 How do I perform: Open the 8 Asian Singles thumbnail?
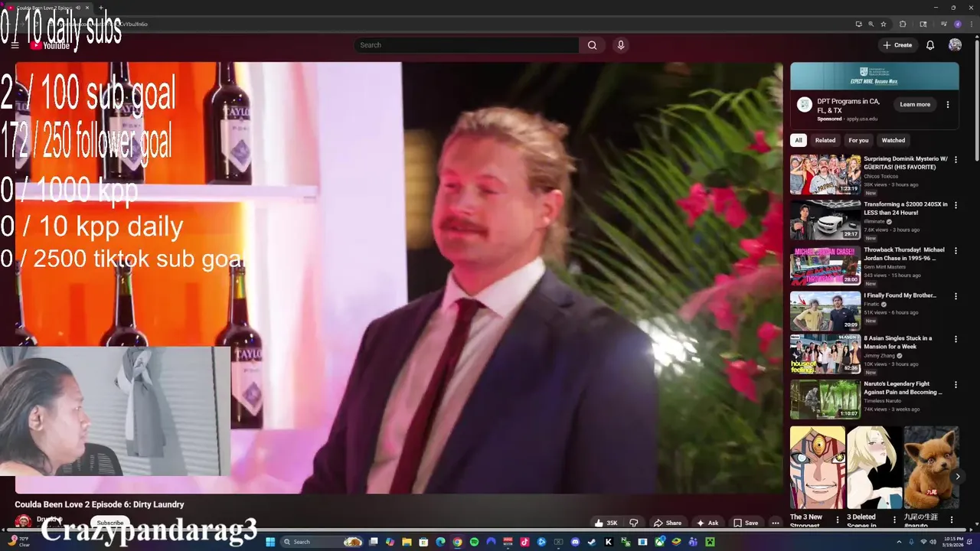[825, 354]
